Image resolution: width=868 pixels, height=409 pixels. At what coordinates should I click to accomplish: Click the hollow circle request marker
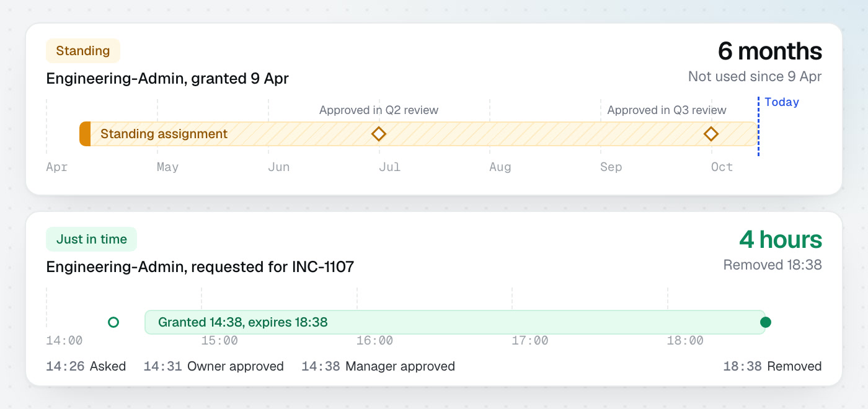(113, 322)
